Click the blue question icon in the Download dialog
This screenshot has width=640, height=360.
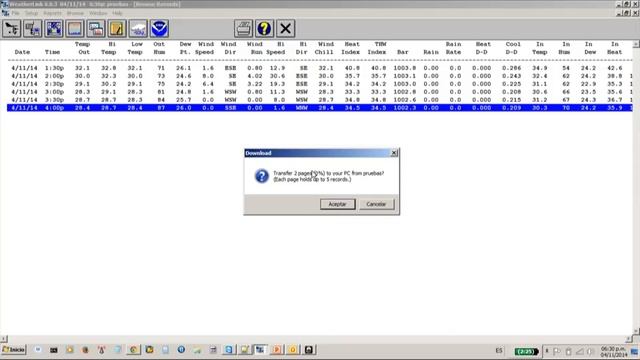tap(262, 176)
